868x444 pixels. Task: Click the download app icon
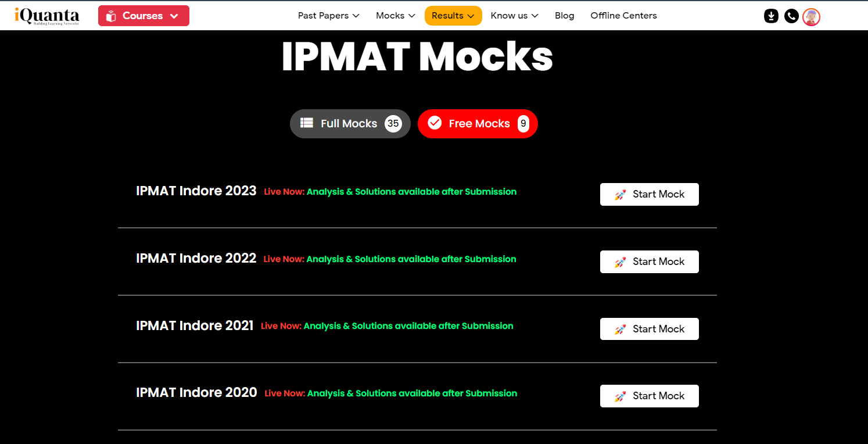[x=771, y=16]
